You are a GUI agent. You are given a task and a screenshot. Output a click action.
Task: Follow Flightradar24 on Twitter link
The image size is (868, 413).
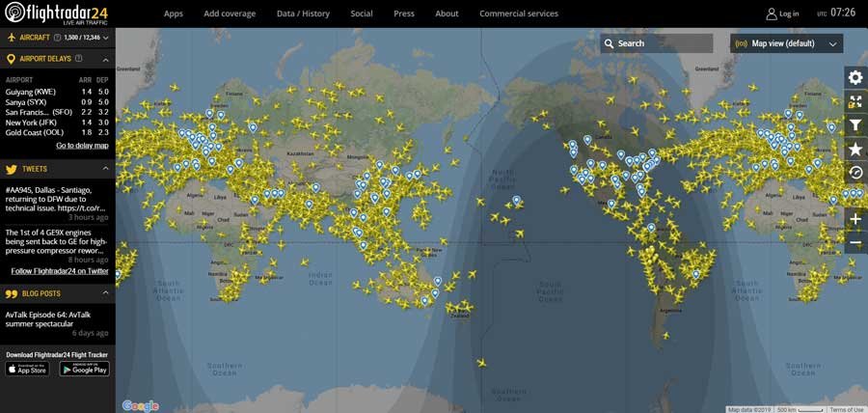(x=60, y=271)
